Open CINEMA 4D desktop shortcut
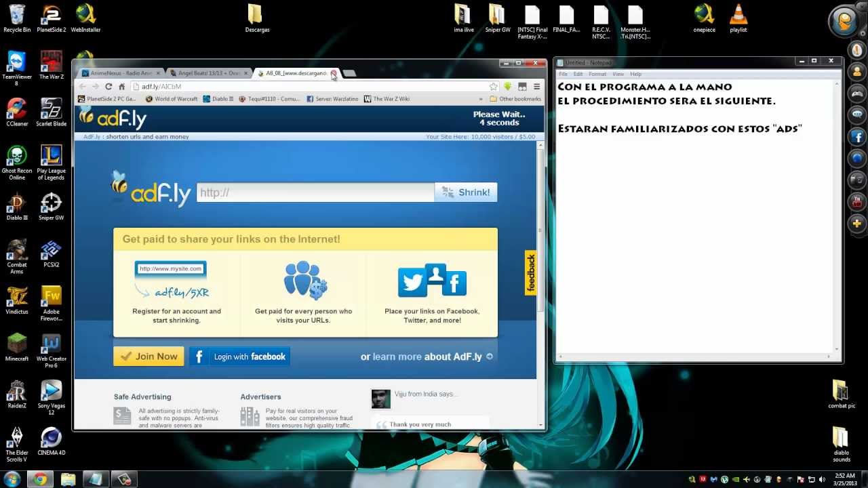Screen dimensions: 868x488 [x=51, y=441]
